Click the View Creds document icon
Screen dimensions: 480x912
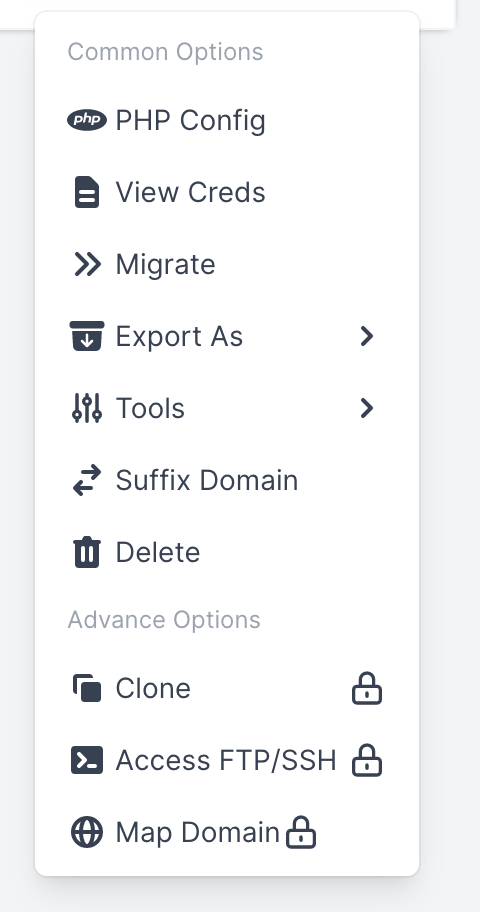[x=87, y=192]
